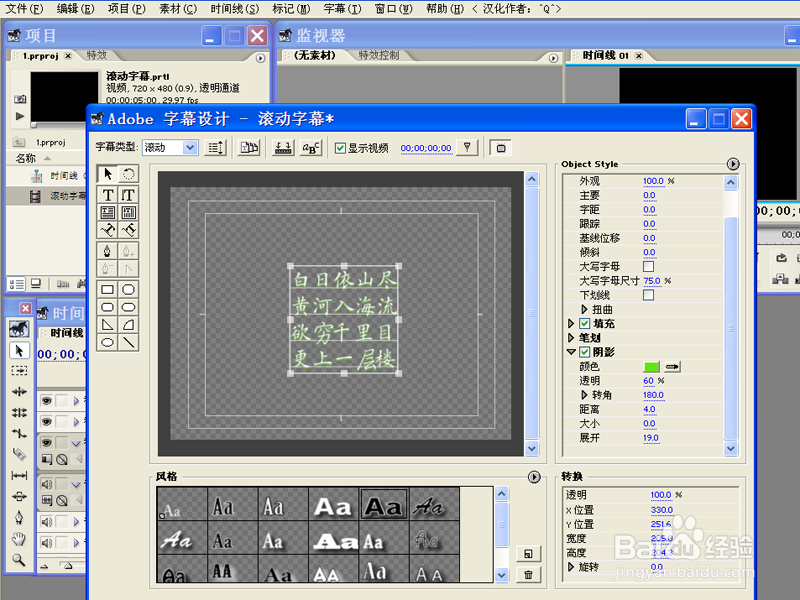Select the vertical path type tool
The height and width of the screenshot is (600, 800).
(129, 230)
